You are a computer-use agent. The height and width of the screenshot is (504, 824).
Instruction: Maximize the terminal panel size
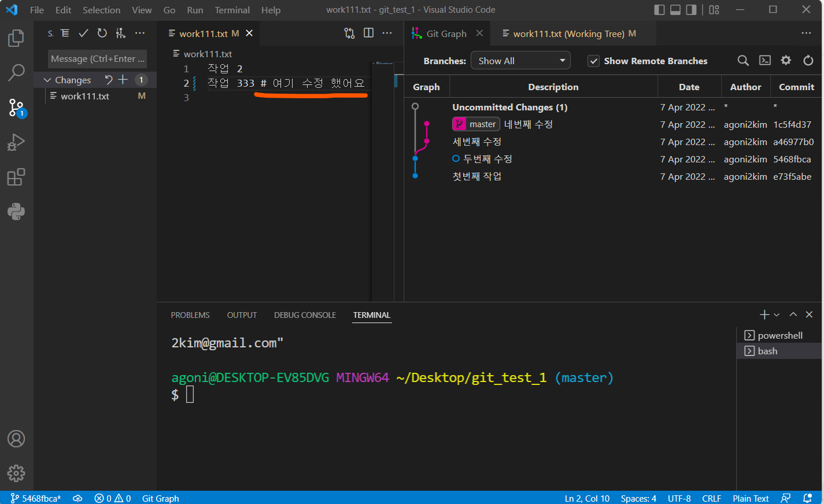coord(793,314)
